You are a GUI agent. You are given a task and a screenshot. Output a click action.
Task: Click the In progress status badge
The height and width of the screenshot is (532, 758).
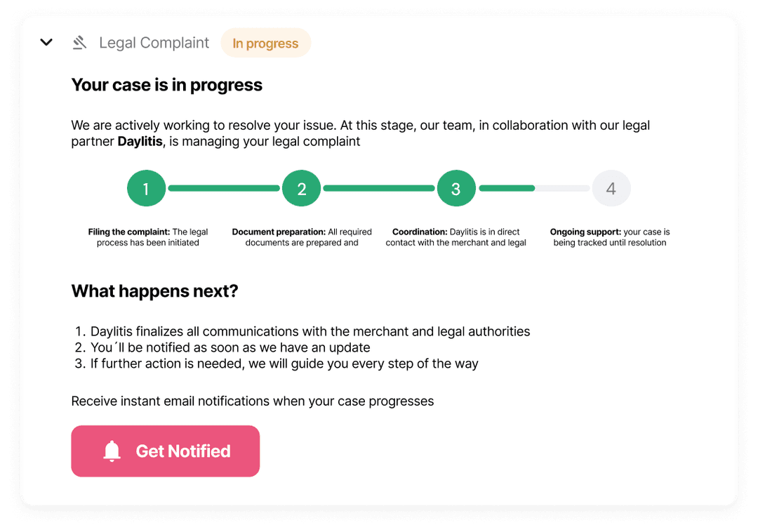265,43
